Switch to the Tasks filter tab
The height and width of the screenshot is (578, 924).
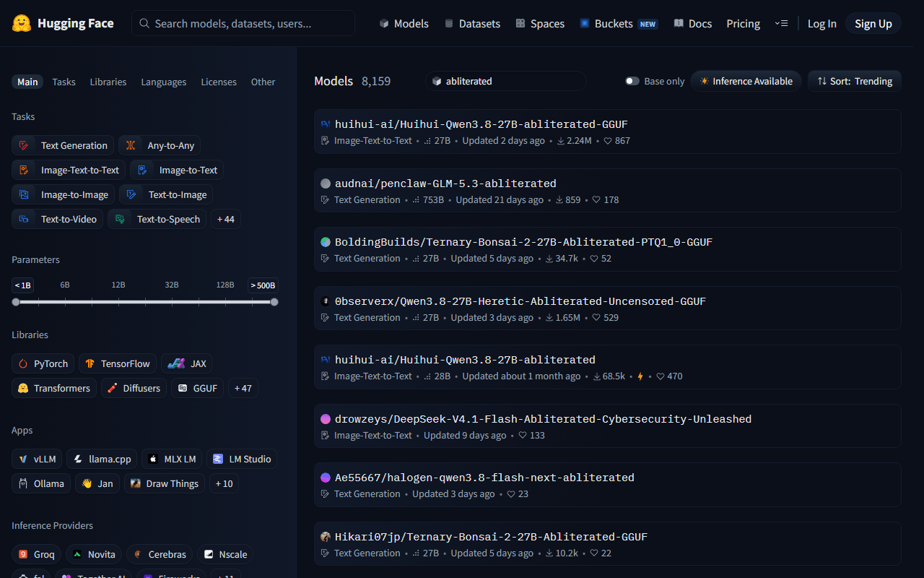pyautogui.click(x=64, y=82)
